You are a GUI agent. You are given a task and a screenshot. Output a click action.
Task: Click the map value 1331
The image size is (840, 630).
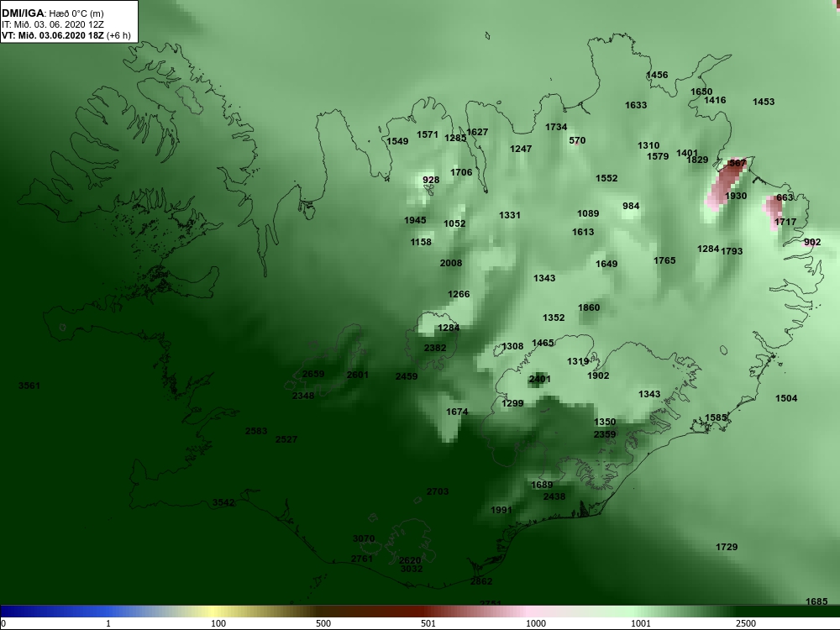(510, 215)
